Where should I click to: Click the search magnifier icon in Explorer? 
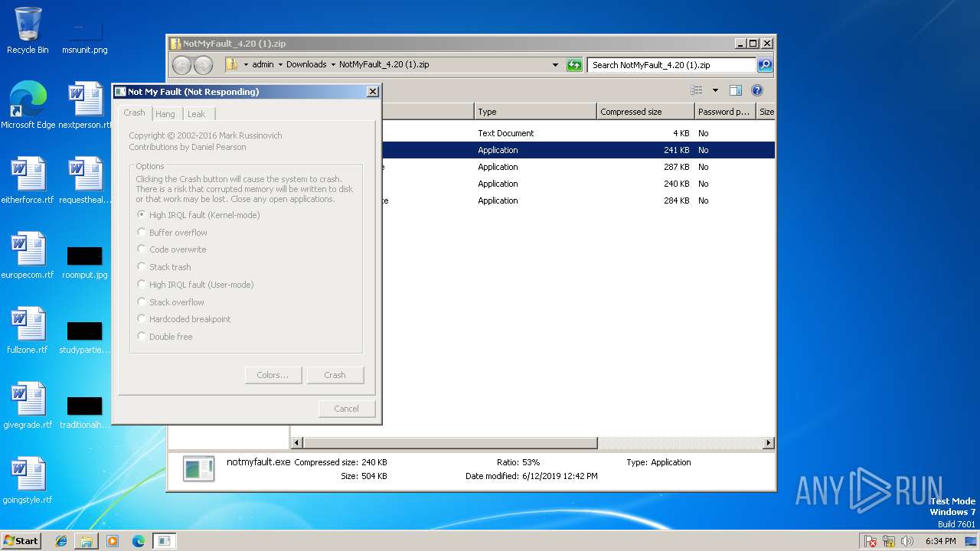764,65
